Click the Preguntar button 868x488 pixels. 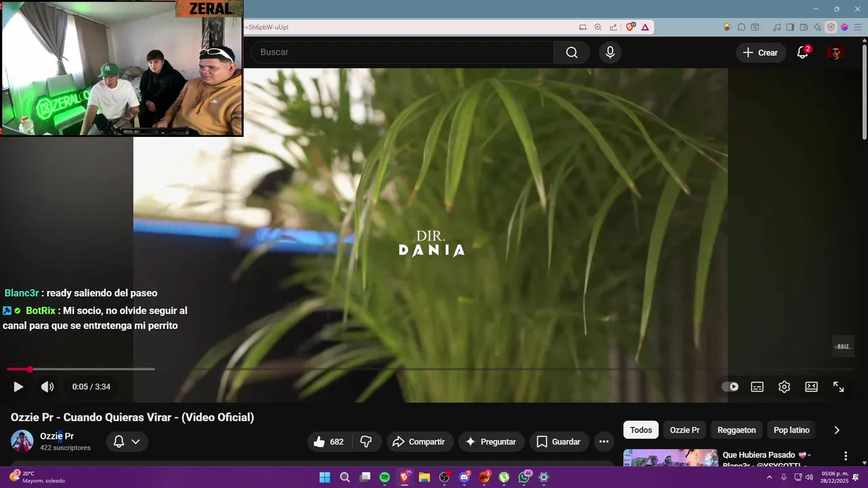tap(492, 441)
